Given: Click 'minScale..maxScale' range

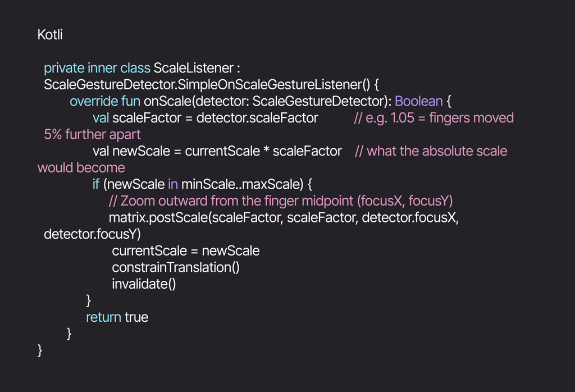Looking at the screenshot, I should [x=240, y=184].
